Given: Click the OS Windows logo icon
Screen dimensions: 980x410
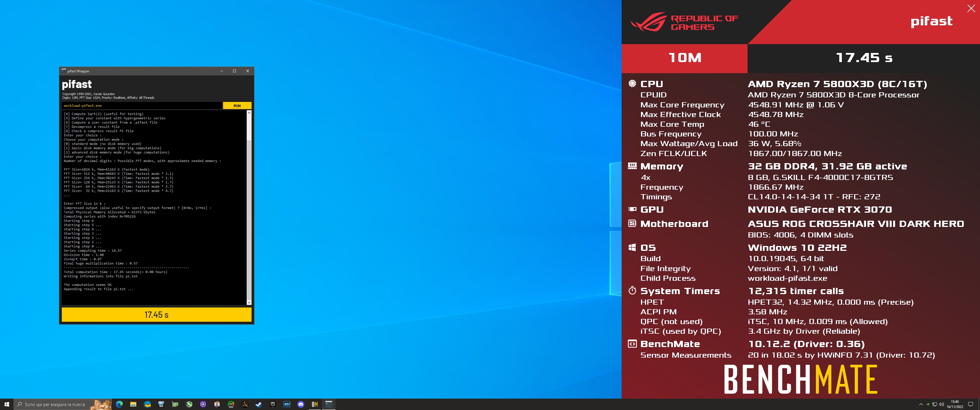Looking at the screenshot, I should pos(632,247).
